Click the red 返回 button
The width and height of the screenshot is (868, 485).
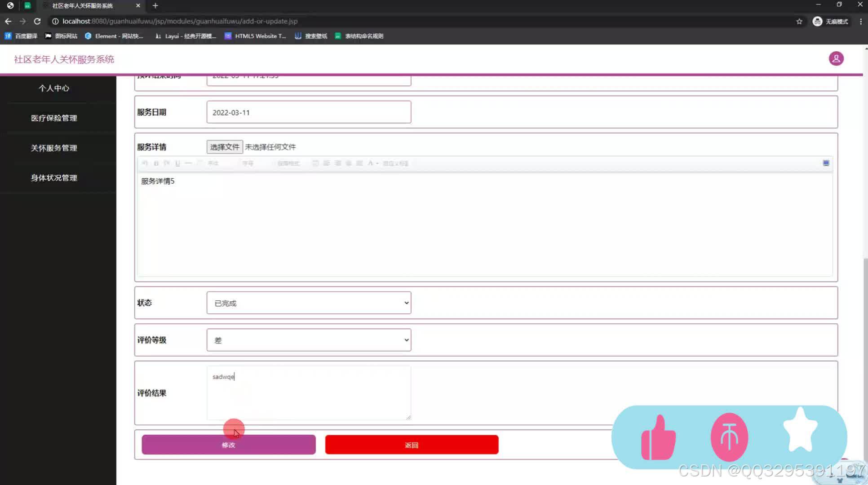click(412, 445)
